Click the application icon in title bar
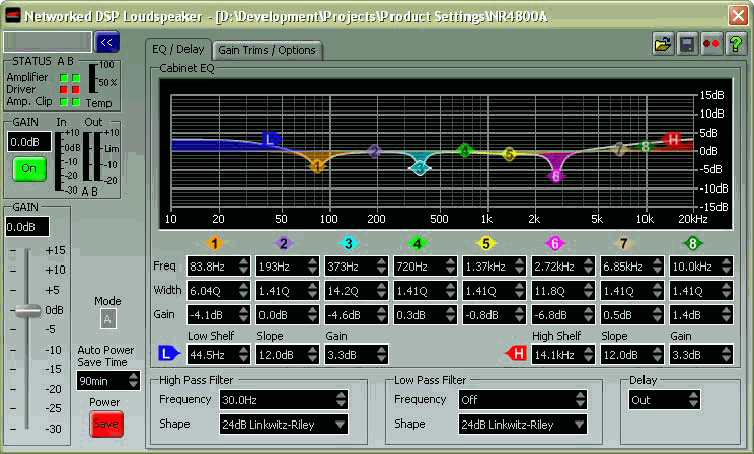754x454 pixels. pos(13,16)
